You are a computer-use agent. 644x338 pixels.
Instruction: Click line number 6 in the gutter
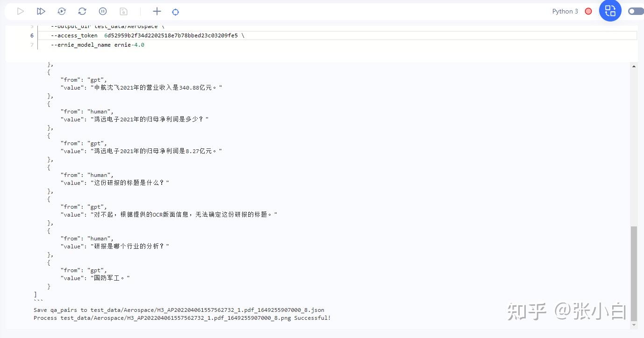point(31,35)
